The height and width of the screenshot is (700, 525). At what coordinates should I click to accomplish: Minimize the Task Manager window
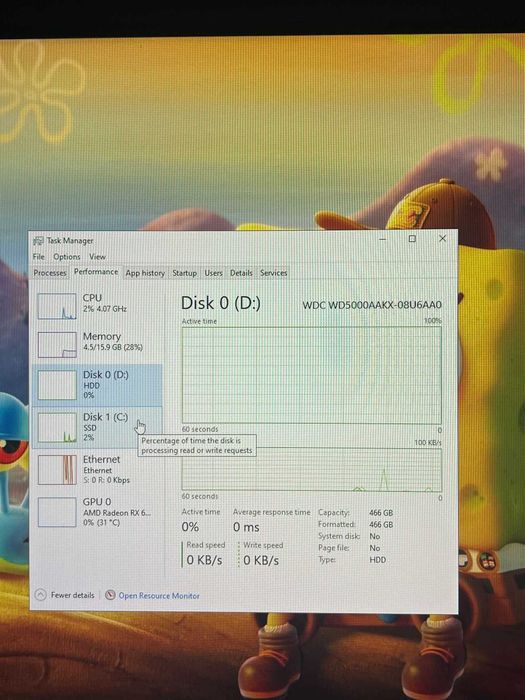[x=383, y=239]
